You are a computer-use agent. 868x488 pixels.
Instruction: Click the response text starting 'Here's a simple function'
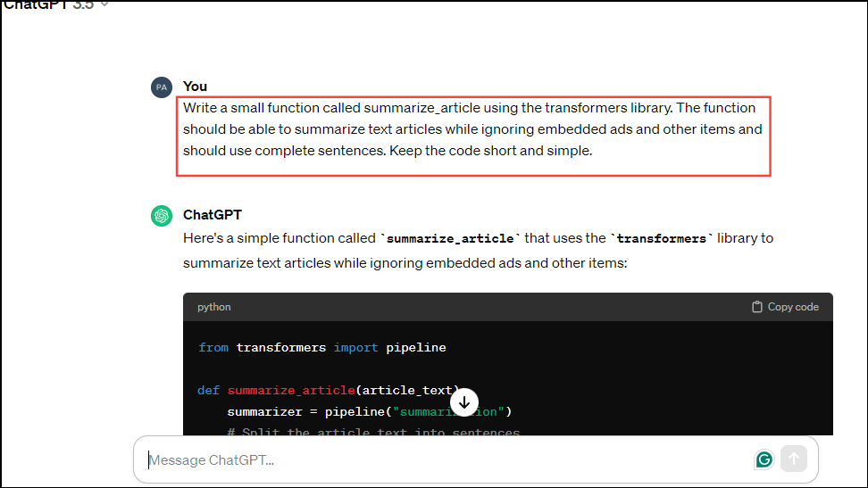[x=479, y=251]
